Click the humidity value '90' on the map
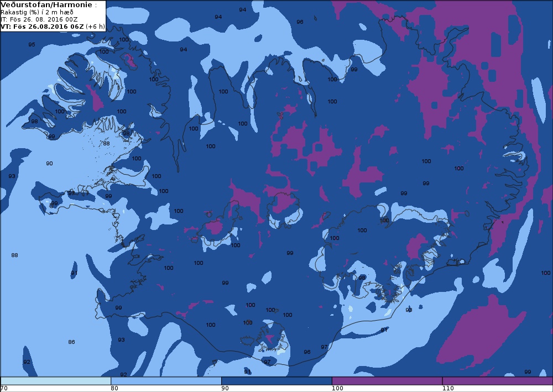The width and height of the screenshot is (553, 392). click(49, 163)
